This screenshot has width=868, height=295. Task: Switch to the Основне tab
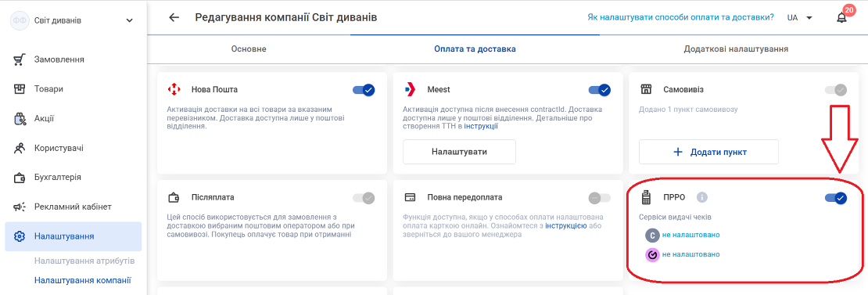[249, 49]
